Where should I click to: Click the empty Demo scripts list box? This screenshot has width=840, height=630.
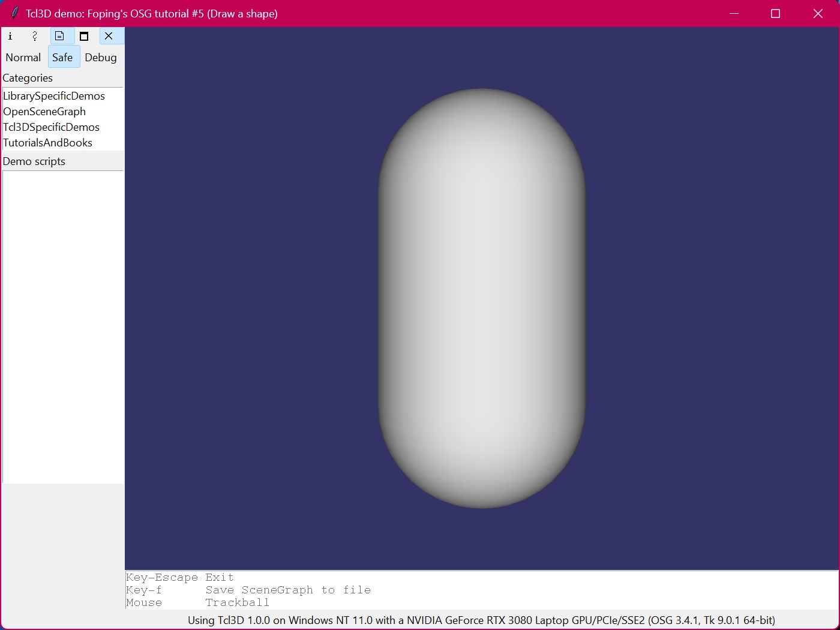point(63,327)
